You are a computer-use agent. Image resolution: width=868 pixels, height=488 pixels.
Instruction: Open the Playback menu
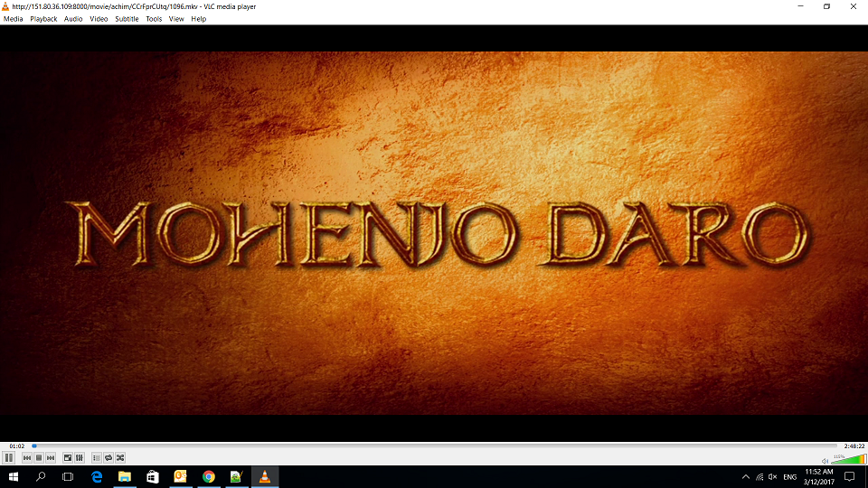pos(43,19)
